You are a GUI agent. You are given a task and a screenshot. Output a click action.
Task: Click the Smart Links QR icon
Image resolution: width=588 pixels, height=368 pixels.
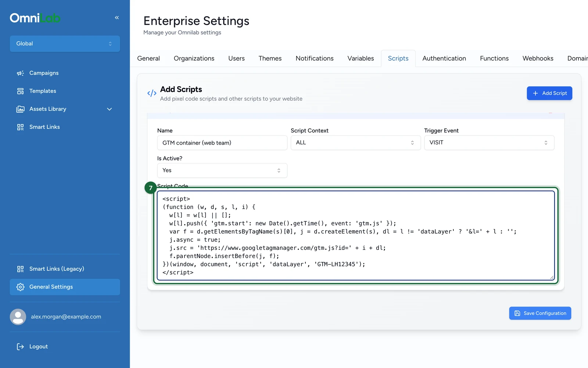20,127
